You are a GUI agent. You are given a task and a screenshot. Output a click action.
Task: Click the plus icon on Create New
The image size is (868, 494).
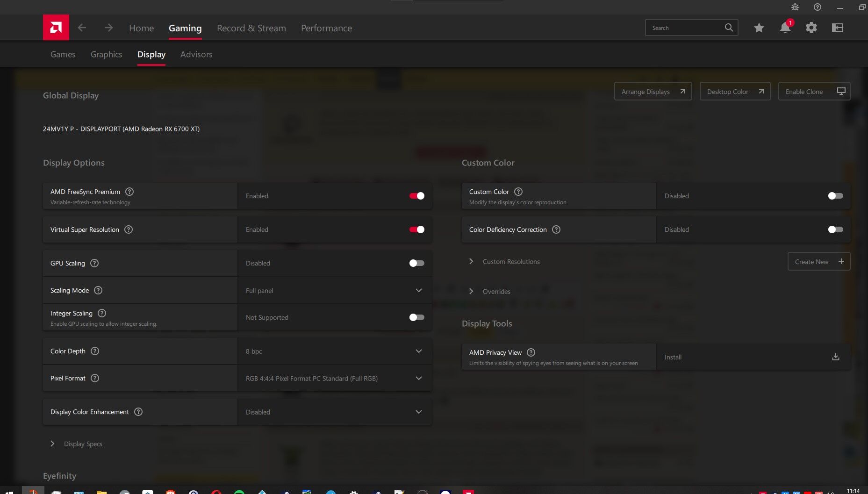click(841, 261)
